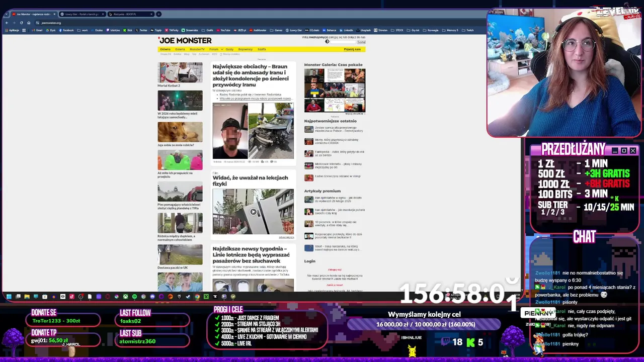Switch to the Łowcy Gier browser tab
The width and height of the screenshot is (644, 362).
click(x=82, y=14)
